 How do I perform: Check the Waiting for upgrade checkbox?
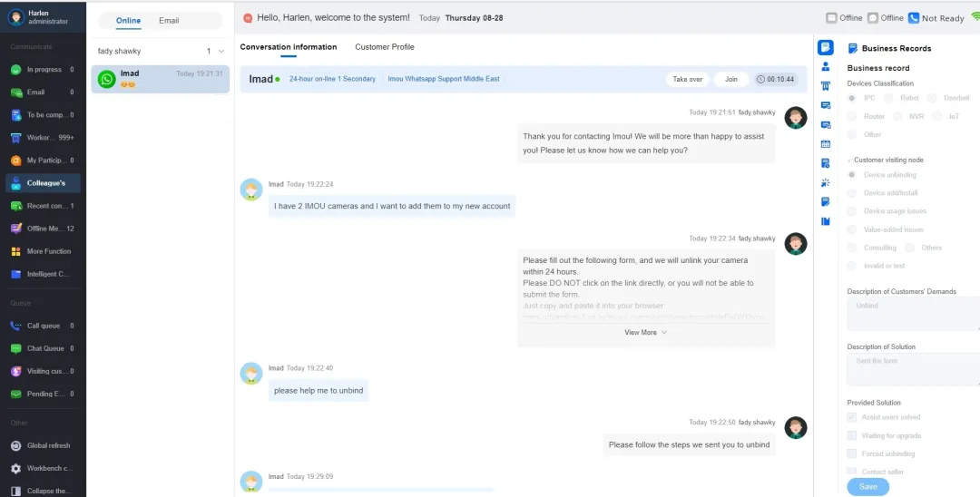pyautogui.click(x=851, y=435)
